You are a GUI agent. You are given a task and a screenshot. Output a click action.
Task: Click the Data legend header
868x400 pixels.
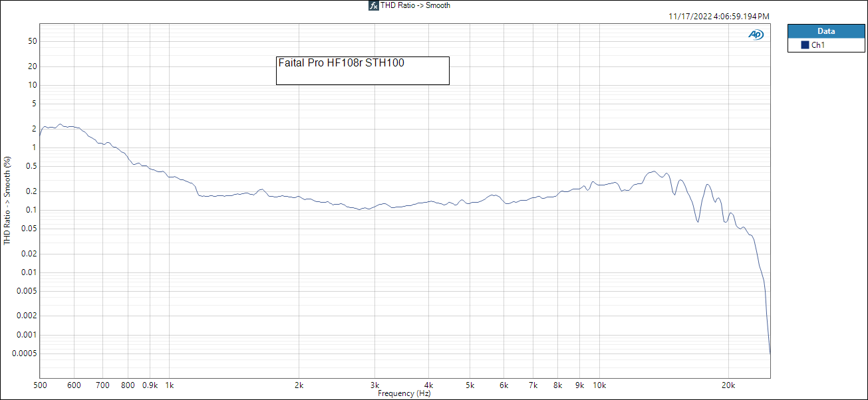(826, 31)
